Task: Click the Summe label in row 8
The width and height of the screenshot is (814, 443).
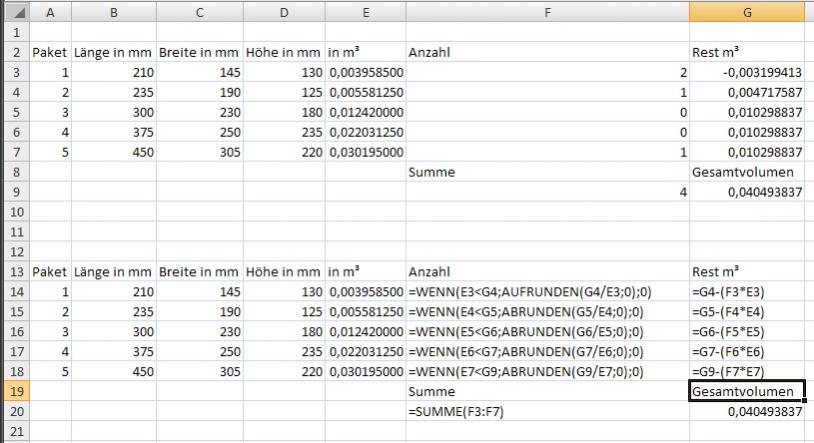Action: pos(546,171)
